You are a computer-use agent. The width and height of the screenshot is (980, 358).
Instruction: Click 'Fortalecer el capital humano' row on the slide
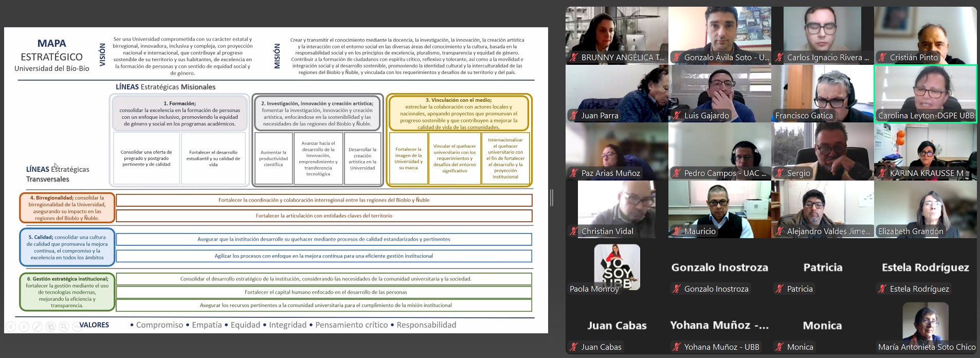[x=324, y=292]
